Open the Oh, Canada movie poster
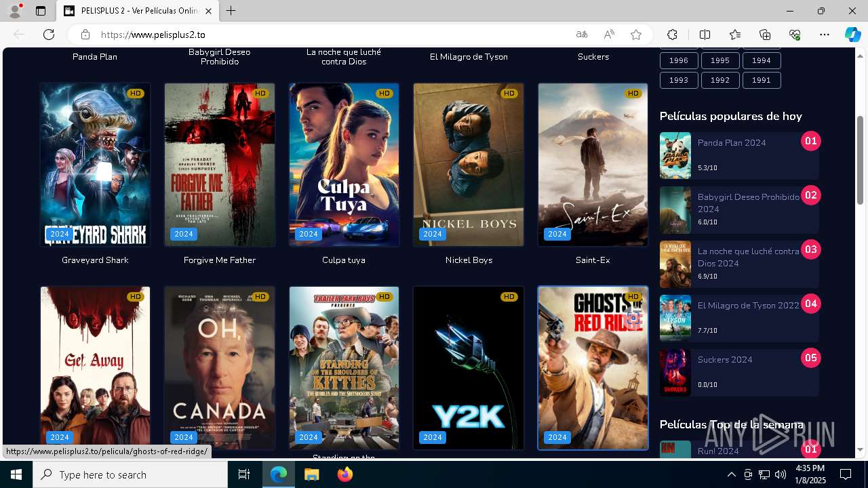The width and height of the screenshot is (868, 488). click(220, 368)
